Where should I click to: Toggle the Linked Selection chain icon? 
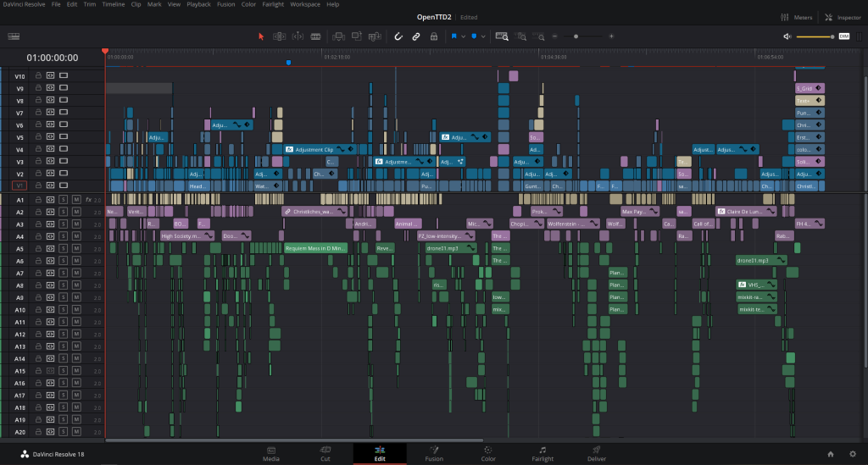pyautogui.click(x=415, y=36)
